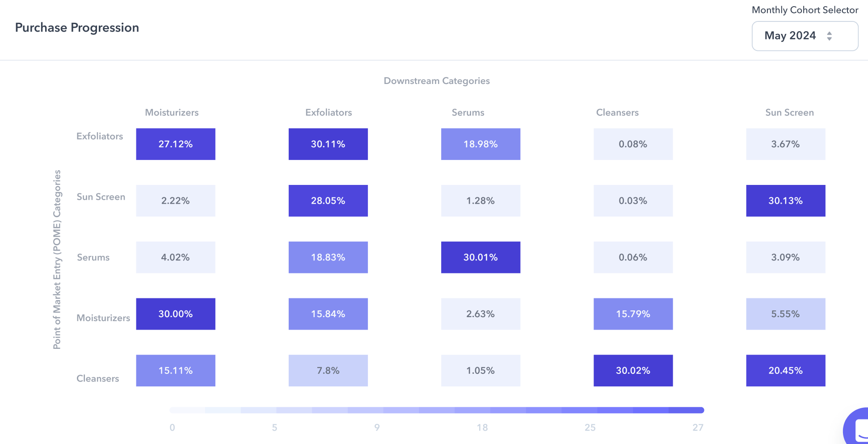
Task: Click the 30.01% Serums cell
Action: coord(480,257)
